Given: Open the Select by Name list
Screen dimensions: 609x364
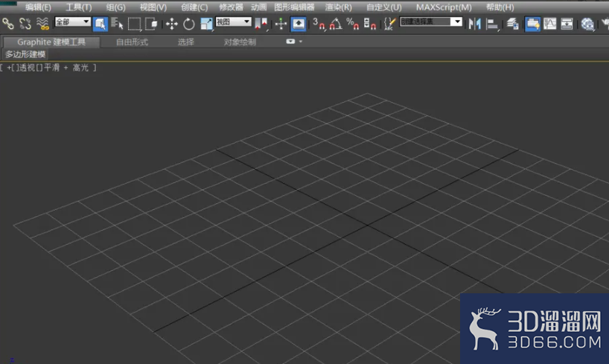Looking at the screenshot, I should coord(117,24).
